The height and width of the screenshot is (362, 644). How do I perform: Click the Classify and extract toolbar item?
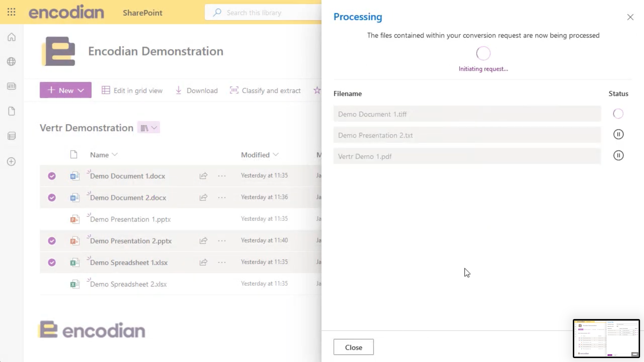(265, 90)
